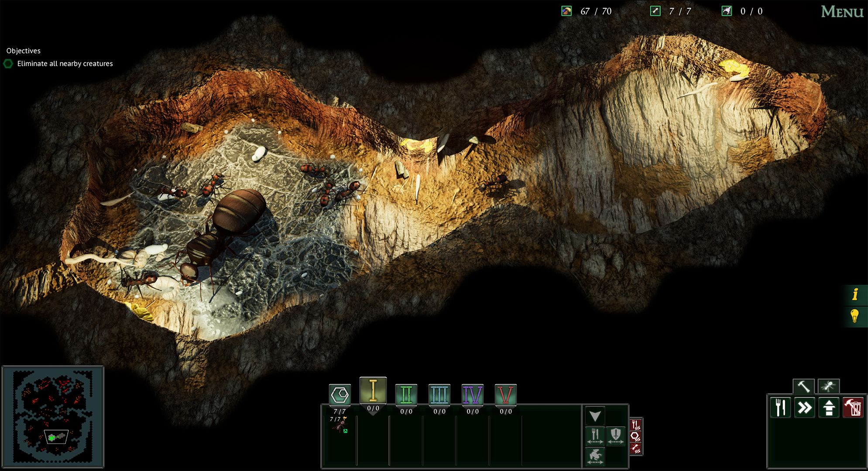Viewport: 868px width, 471px height.
Task: Click the worker ant population icon
Action: click(655, 11)
